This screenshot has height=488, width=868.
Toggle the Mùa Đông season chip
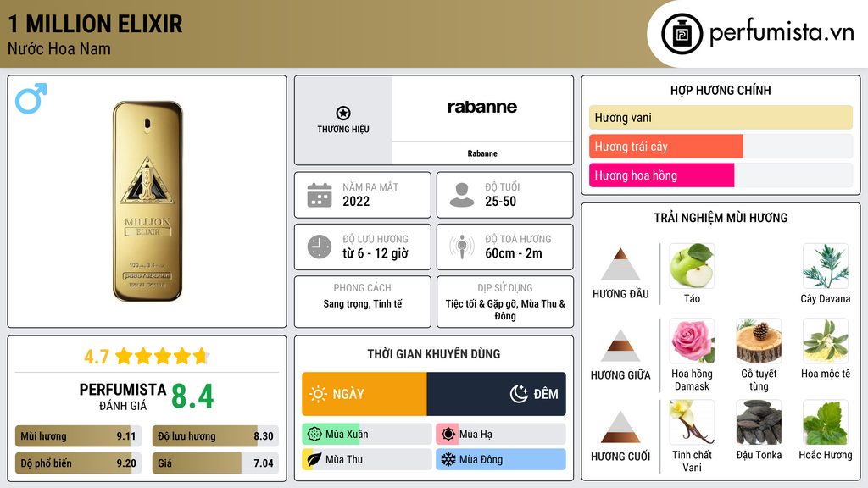click(500, 460)
